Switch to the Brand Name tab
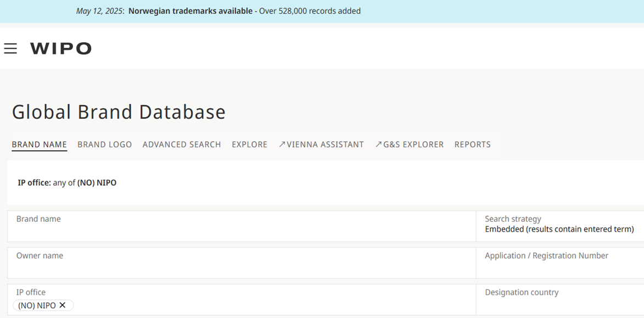Screen dimensions: 644x318 [40, 144]
